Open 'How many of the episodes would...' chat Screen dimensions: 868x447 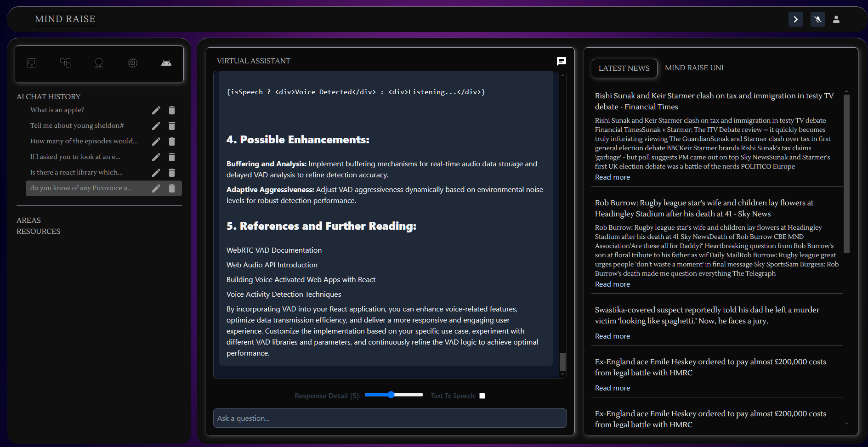(84, 141)
